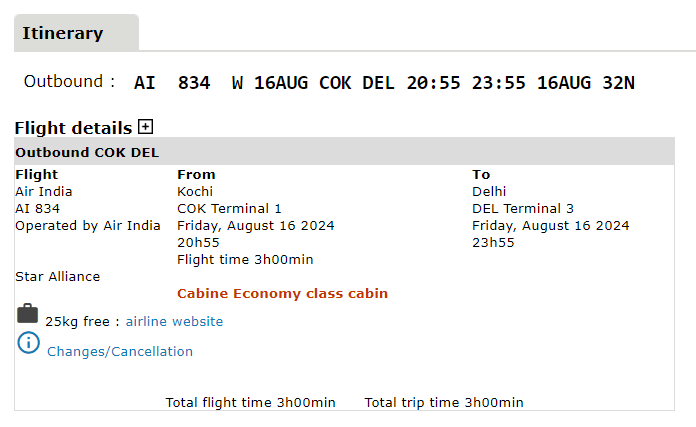696x427 pixels.
Task: Click the Total flight time 3h00min text
Action: click(251, 402)
